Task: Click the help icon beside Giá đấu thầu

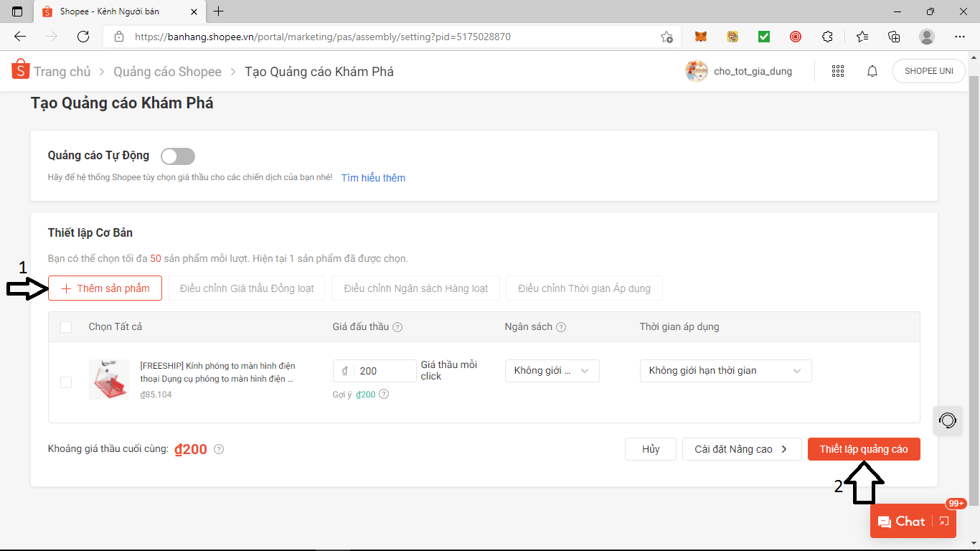Action: pyautogui.click(x=397, y=327)
